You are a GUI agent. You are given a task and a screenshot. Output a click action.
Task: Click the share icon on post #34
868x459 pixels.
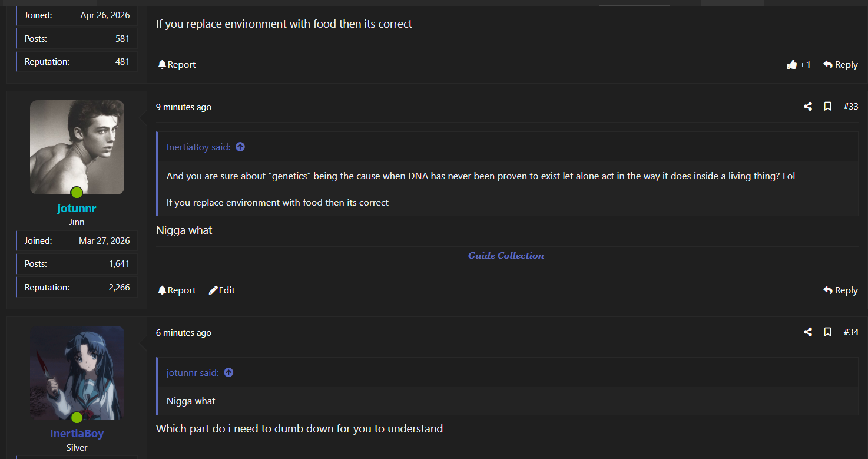coord(808,332)
